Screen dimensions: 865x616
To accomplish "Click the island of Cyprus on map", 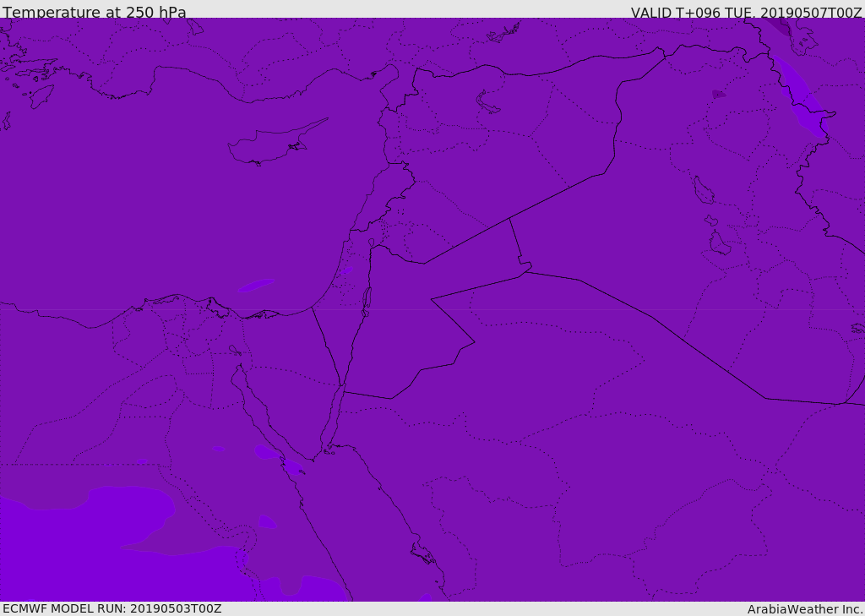I will (276, 143).
